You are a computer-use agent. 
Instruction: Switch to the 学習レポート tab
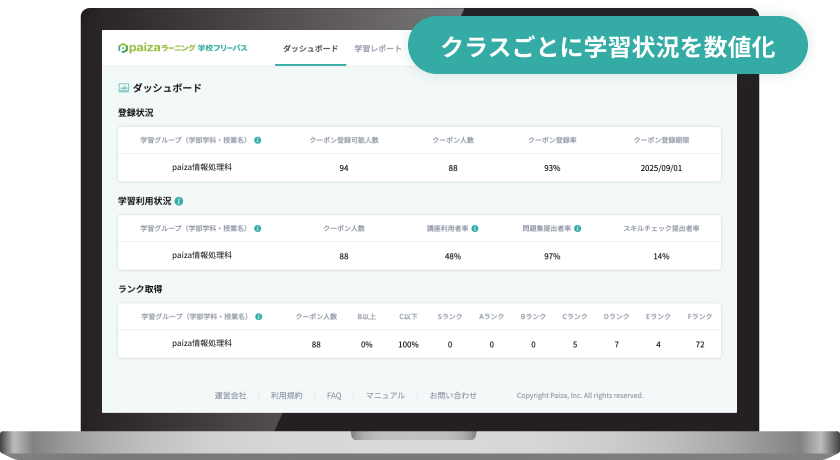[378, 49]
